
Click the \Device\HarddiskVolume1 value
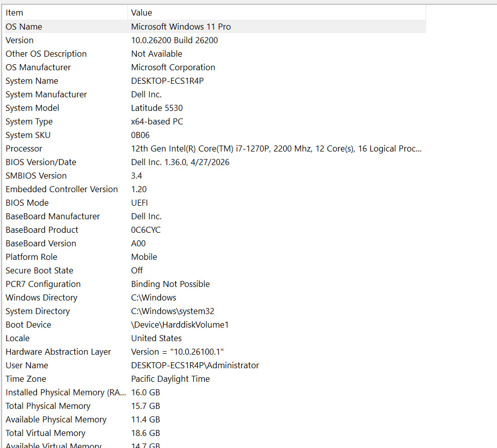[x=180, y=325]
